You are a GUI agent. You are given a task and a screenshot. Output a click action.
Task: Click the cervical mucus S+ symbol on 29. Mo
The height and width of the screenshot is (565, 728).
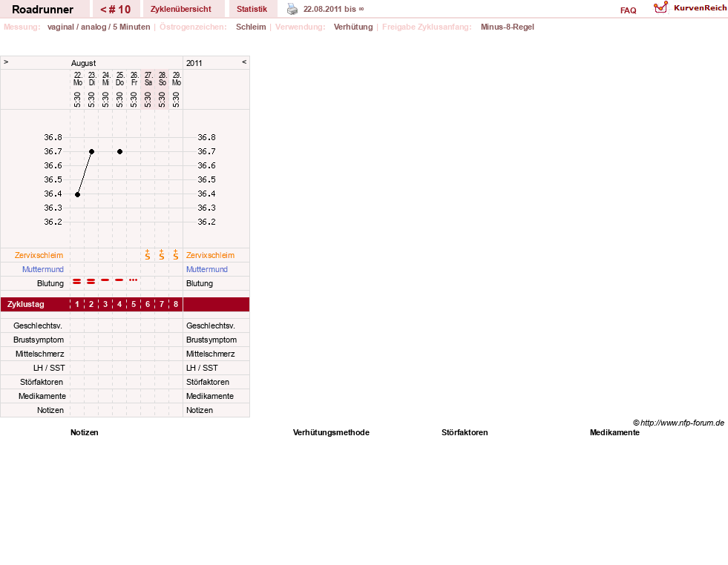(x=175, y=254)
